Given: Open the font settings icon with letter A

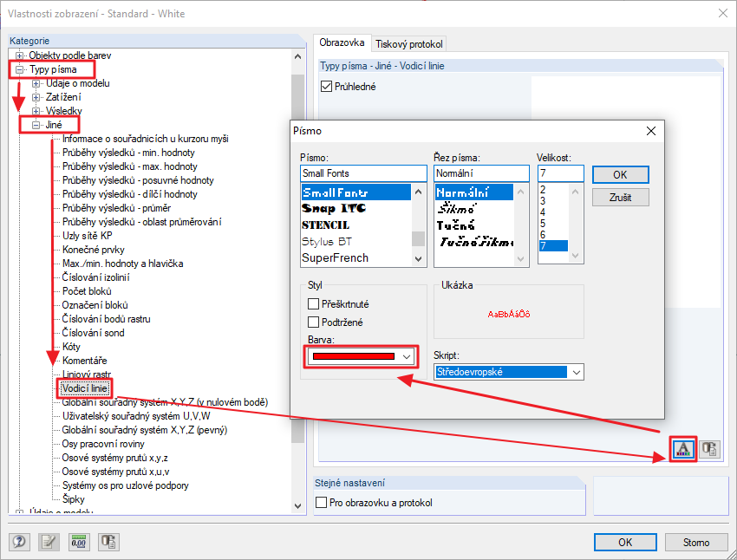Looking at the screenshot, I should [x=683, y=449].
